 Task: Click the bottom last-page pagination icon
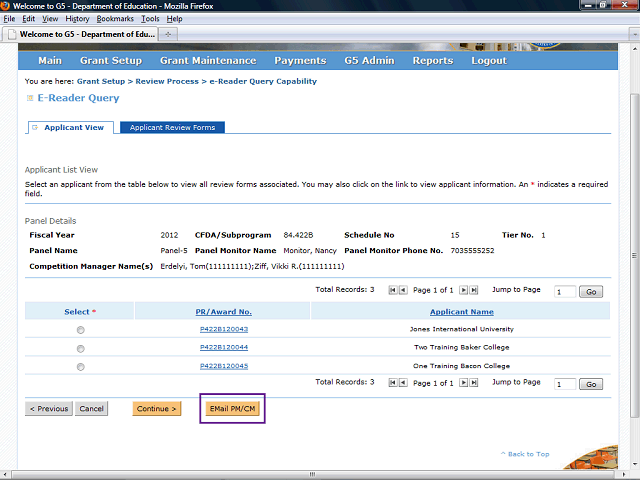(474, 382)
